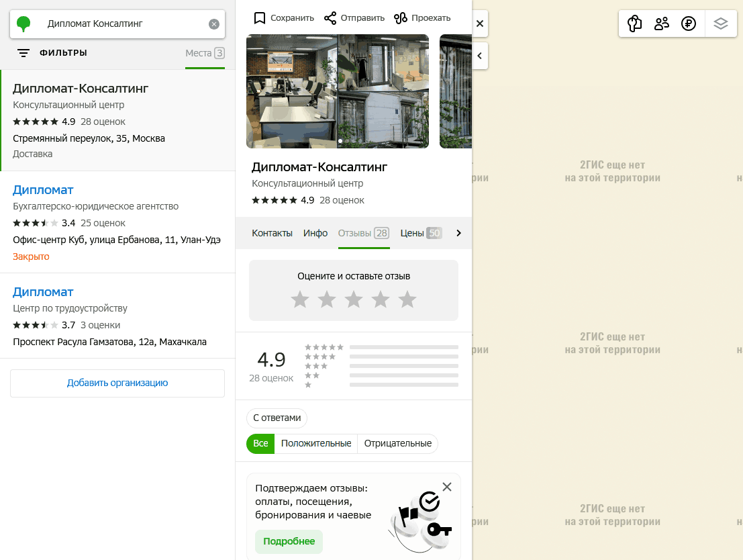Viewport: 743px width, 560px height.
Task: Switch to the Контакты tab
Action: click(272, 234)
